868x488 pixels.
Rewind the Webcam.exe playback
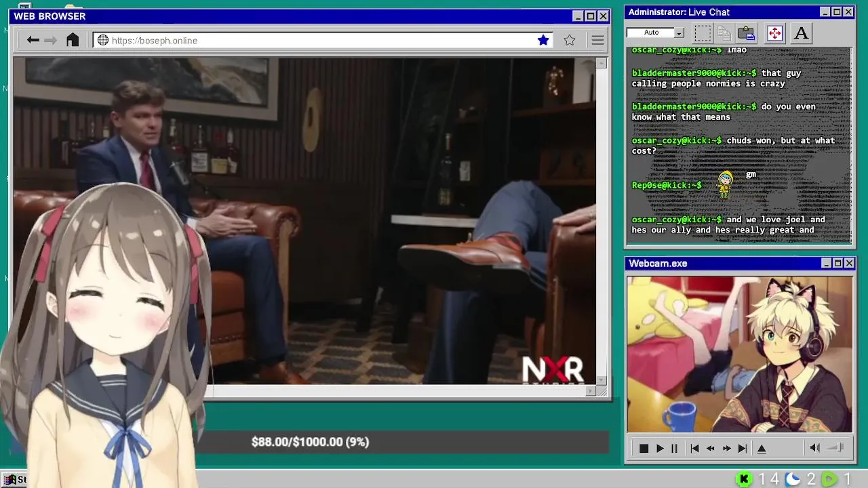coord(711,448)
